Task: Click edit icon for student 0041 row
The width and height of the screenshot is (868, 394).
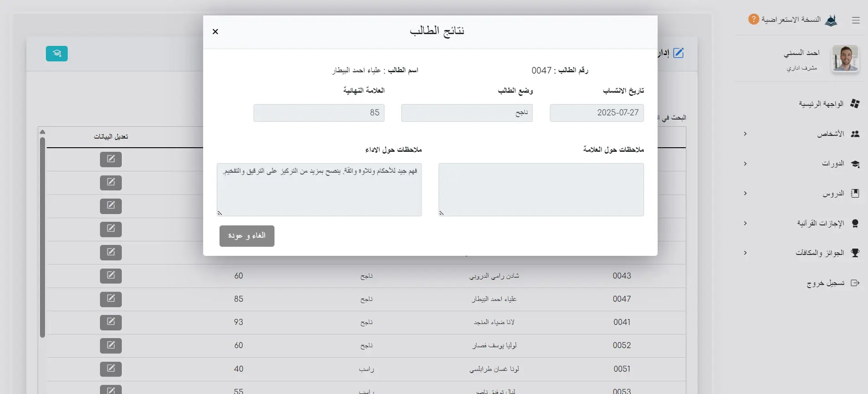Action: (111, 322)
